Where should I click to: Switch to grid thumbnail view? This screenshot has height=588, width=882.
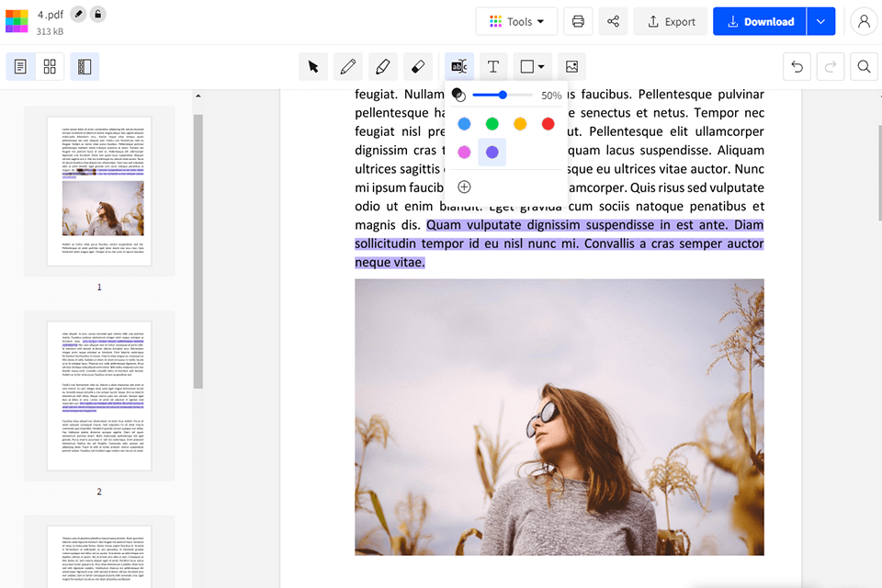[x=50, y=66]
